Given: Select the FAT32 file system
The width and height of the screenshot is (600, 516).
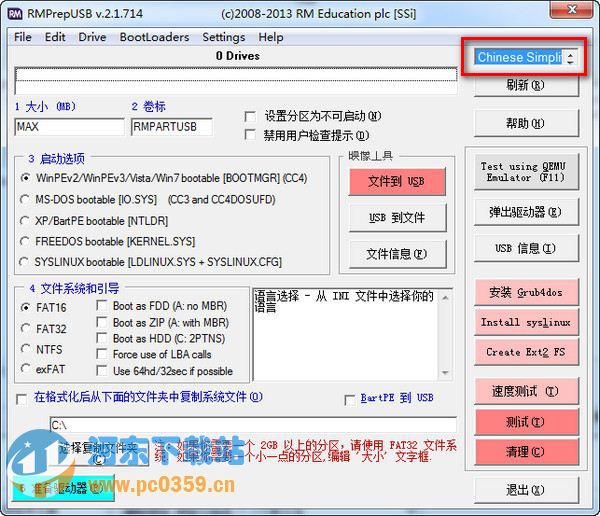Looking at the screenshot, I should [x=26, y=328].
